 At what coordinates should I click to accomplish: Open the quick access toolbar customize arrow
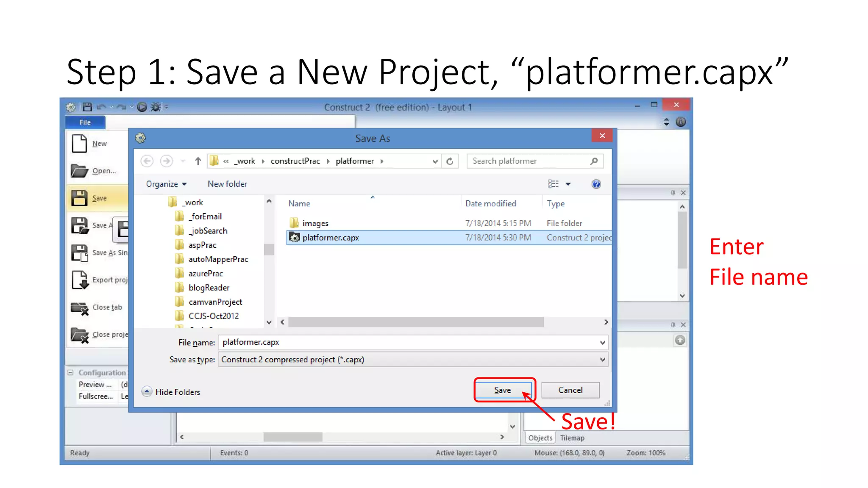tap(167, 107)
